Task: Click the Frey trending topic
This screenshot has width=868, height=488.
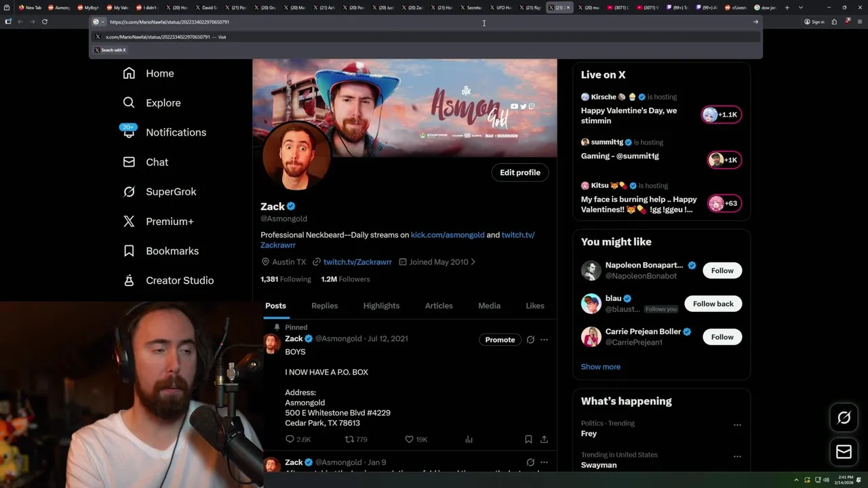Action: [589, 434]
